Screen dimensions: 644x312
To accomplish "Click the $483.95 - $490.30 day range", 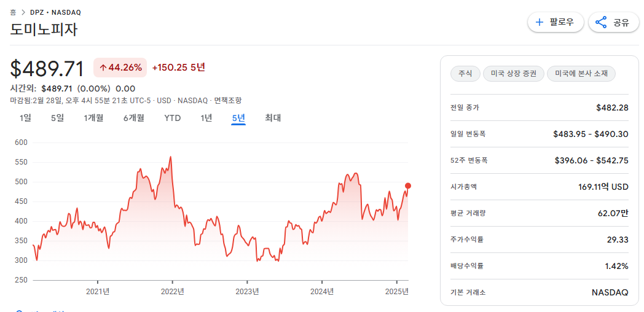I will [591, 134].
